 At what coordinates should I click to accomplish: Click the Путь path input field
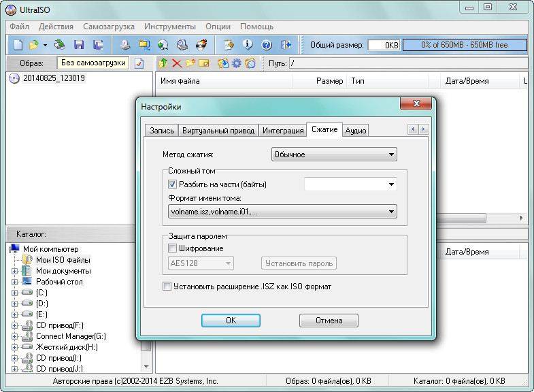tap(409, 63)
